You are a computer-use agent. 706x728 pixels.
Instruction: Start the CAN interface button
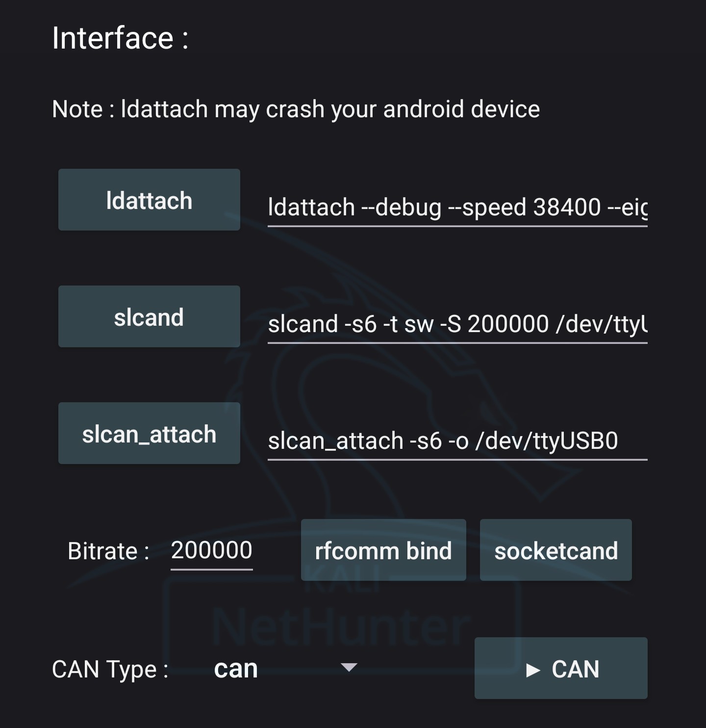click(561, 668)
